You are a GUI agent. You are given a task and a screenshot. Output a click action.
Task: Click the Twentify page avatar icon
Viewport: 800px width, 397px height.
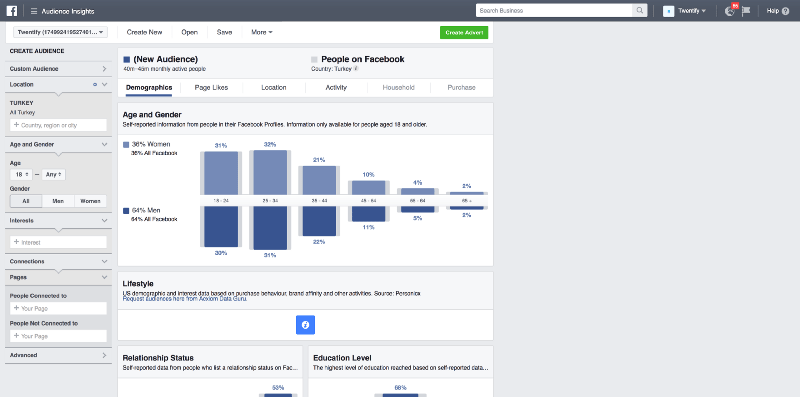point(668,11)
